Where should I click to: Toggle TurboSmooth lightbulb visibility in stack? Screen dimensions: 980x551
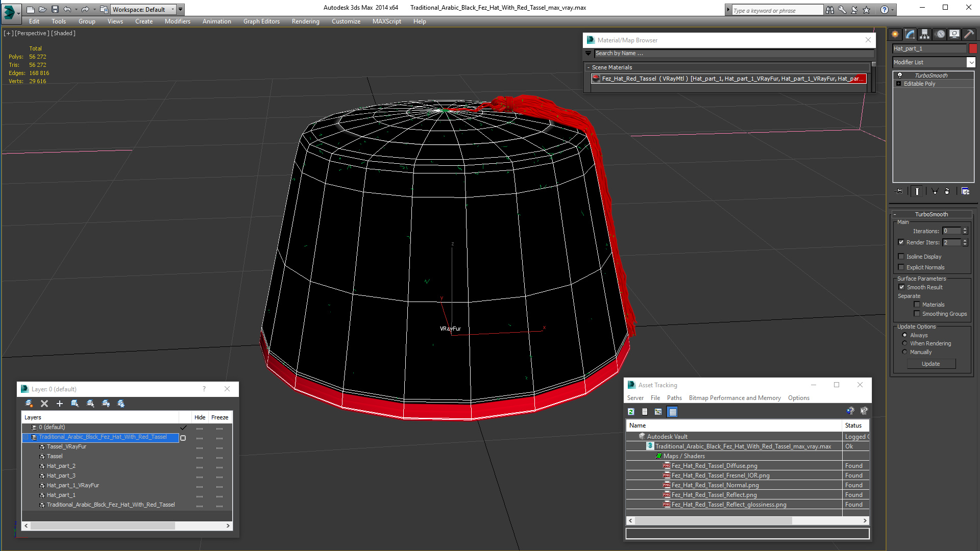coord(900,75)
